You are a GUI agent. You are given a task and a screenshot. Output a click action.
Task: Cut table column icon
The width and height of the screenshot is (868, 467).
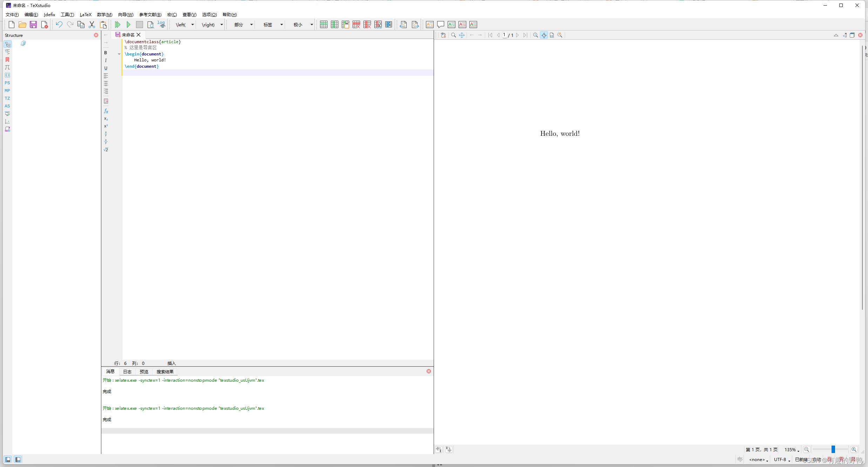point(378,25)
